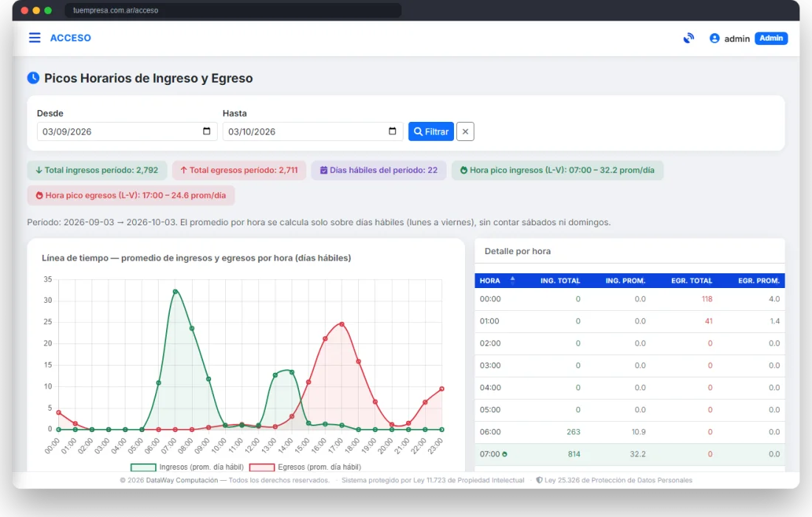
Task: Click the Hasta date input field
Action: tap(313, 131)
